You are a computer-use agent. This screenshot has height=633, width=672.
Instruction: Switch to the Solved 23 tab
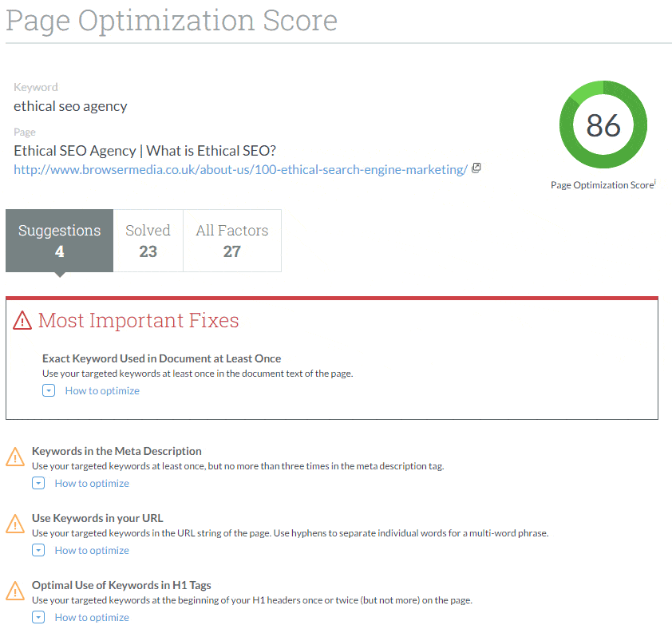148,240
